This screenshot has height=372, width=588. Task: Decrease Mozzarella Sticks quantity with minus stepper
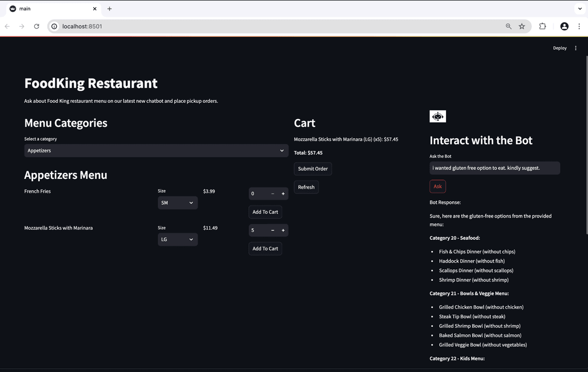pyautogui.click(x=273, y=230)
